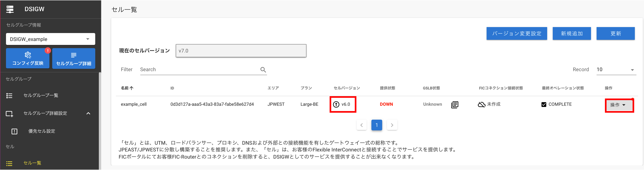This screenshot has height=170, width=644.
Task: Click the ID column header
Action: (x=172, y=88)
